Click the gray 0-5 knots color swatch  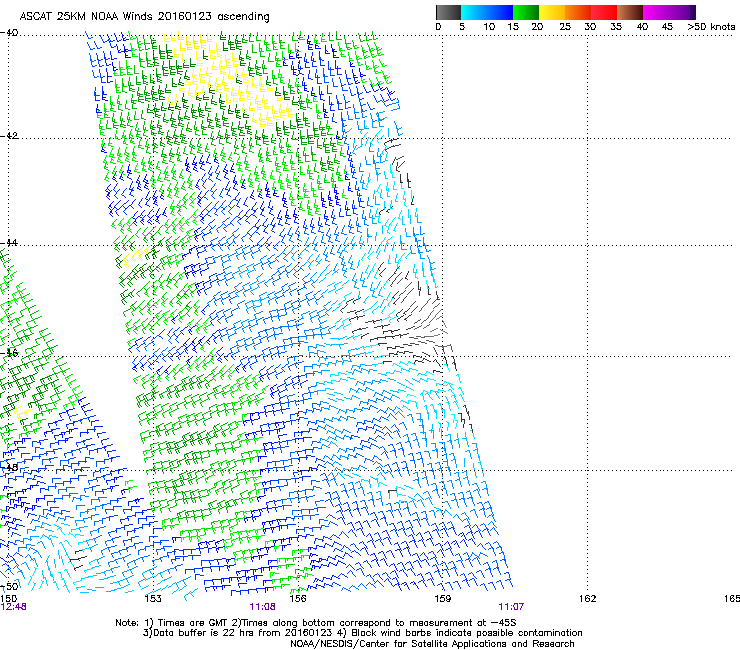pyautogui.click(x=448, y=13)
